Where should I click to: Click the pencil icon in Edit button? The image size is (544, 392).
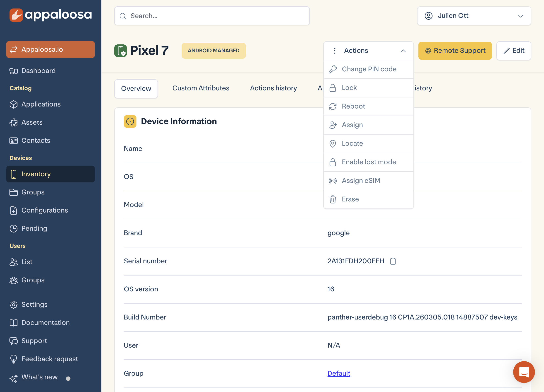pyautogui.click(x=506, y=51)
